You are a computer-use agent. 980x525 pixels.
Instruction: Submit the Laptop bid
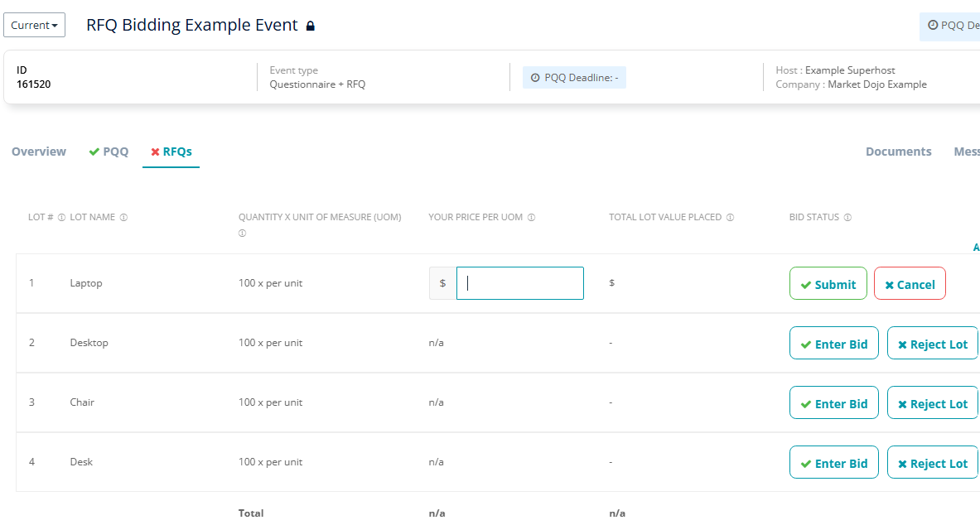coord(828,284)
